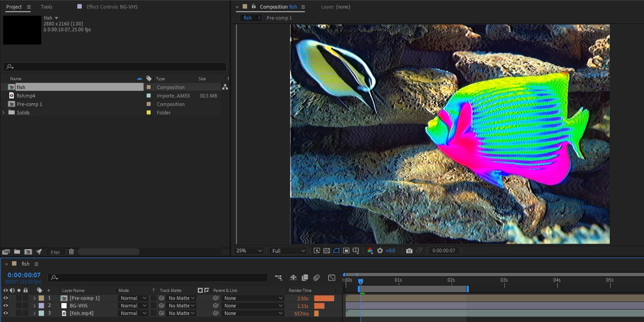Hide the Pre-comp 1 layer eye
Screen dimensions: 644x322
pyautogui.click(x=6, y=298)
